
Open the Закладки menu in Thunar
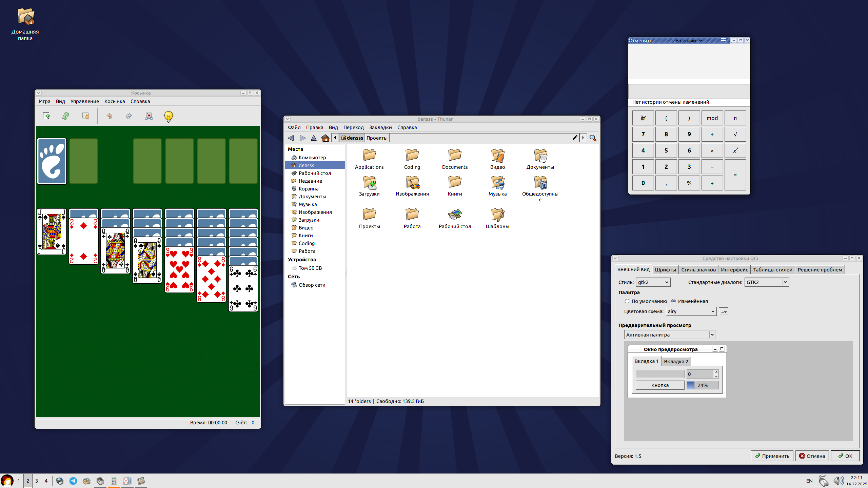point(380,127)
